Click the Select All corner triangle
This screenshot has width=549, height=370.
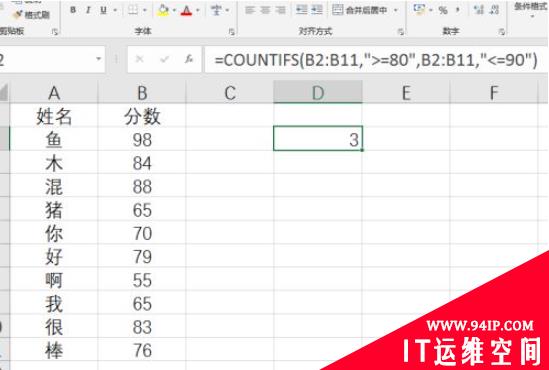coord(4,93)
